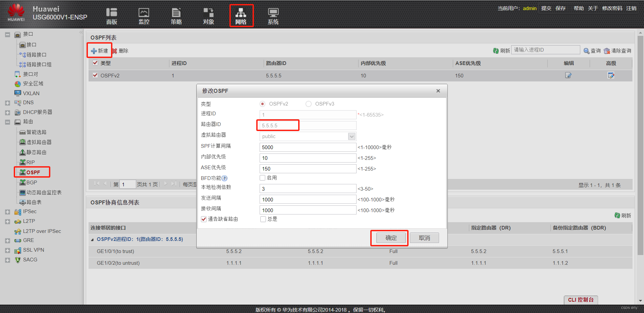644x313 pixels.
Task: Open BGP in the sidebar
Action: (x=32, y=182)
